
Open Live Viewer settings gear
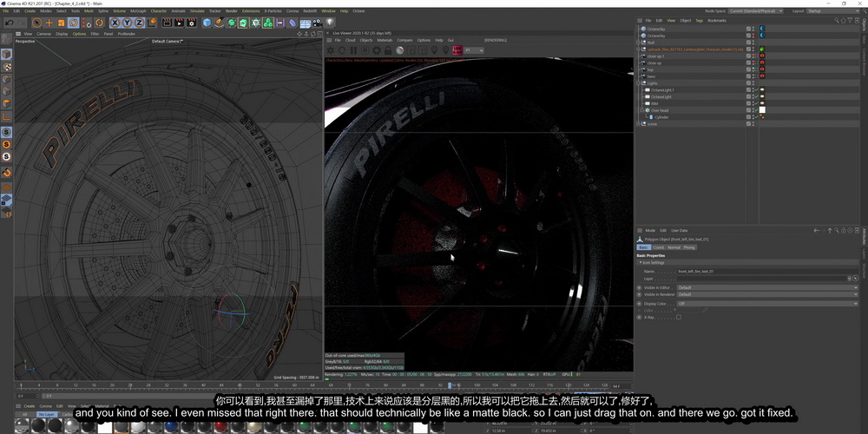pyautogui.click(x=377, y=50)
